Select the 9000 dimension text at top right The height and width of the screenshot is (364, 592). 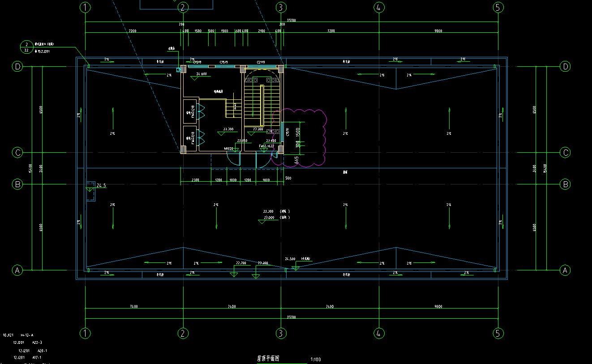pos(438,31)
